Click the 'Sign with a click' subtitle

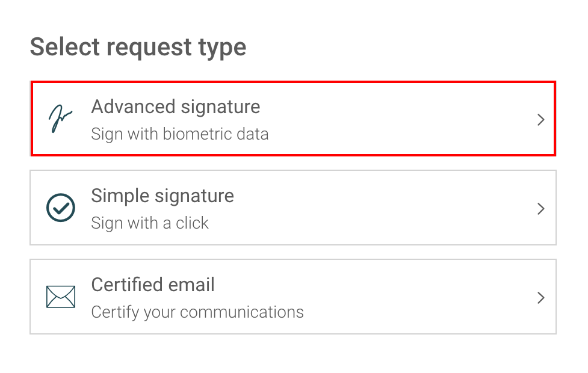[150, 223]
